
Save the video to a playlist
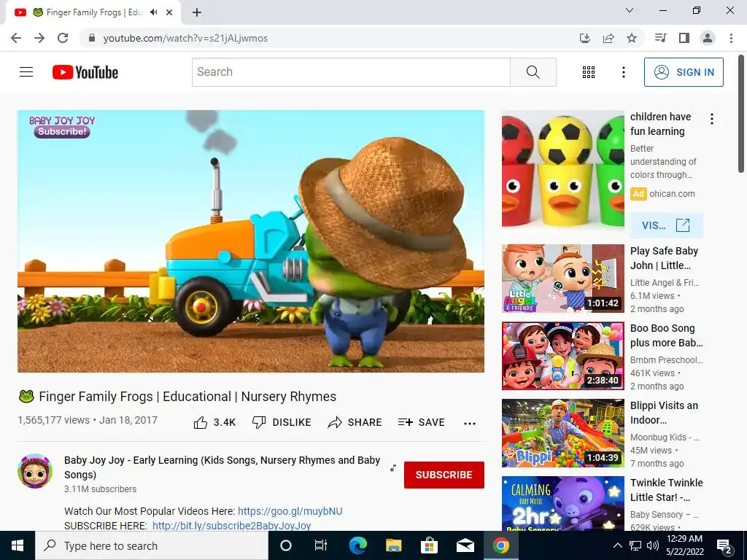(422, 422)
